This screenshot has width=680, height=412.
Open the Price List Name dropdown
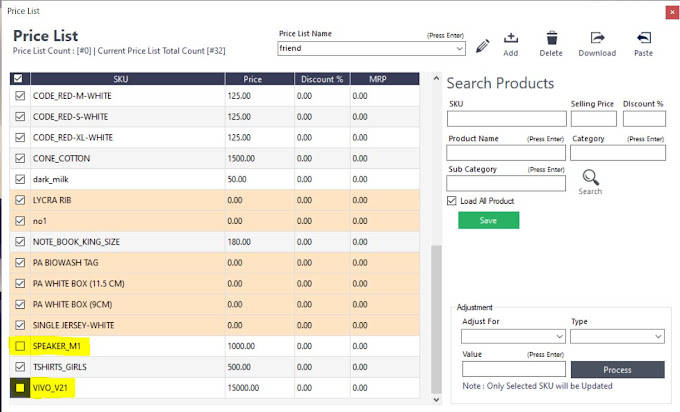459,48
